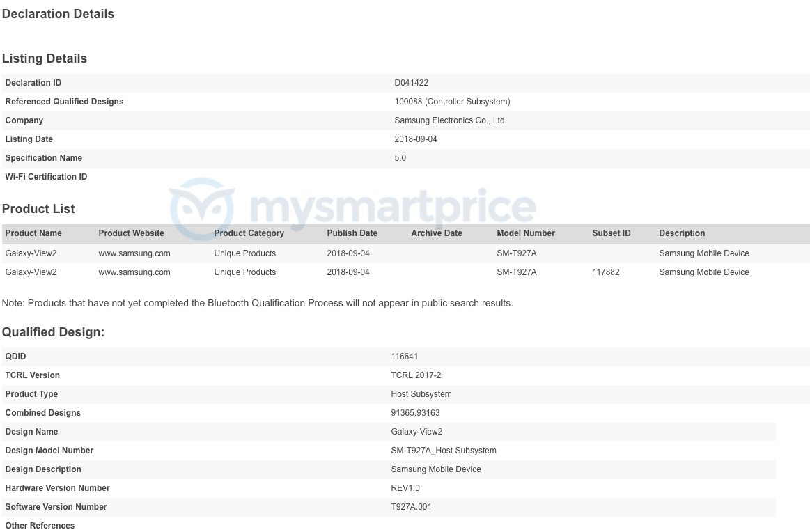The width and height of the screenshot is (810, 532).
Task: Click the Software Version Number value T927A.001
Action: (412, 507)
